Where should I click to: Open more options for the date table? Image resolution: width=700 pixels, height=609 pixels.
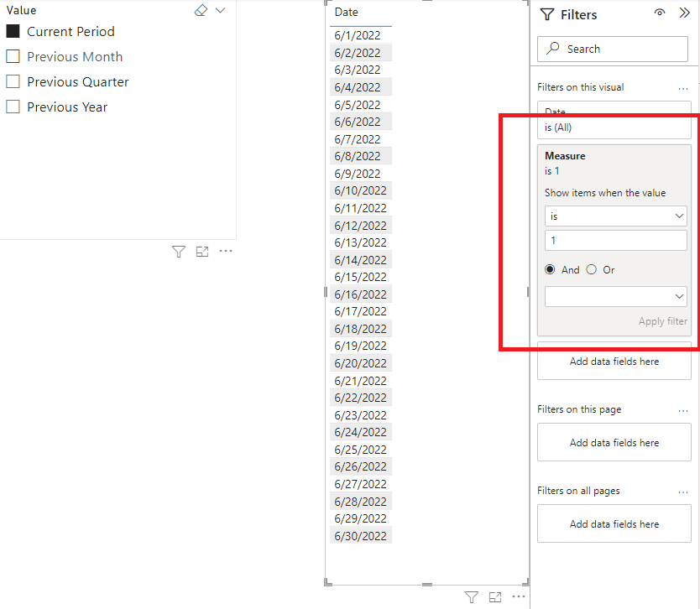(519, 596)
